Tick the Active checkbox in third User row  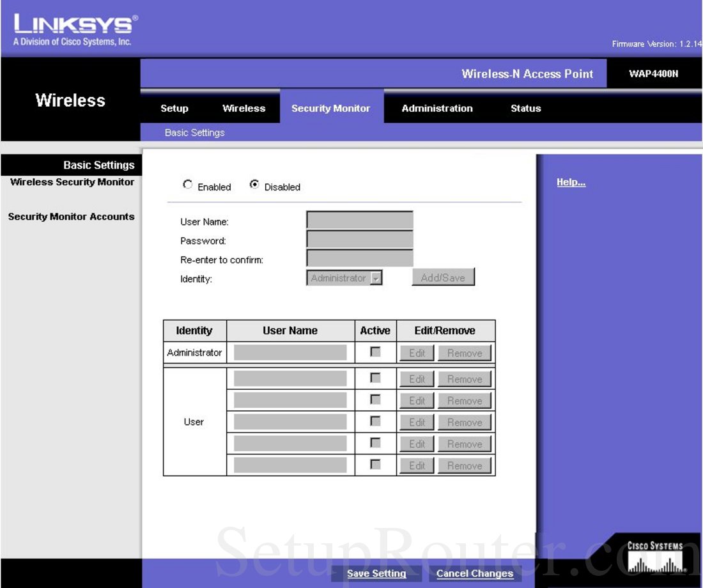(x=375, y=421)
